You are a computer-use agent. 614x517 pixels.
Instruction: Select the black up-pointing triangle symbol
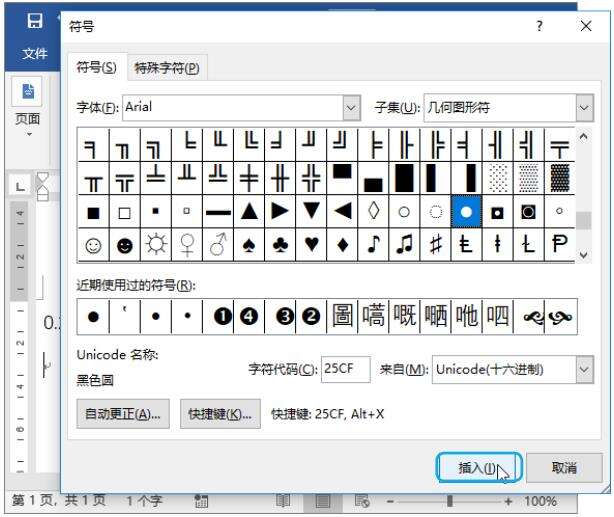(250, 213)
